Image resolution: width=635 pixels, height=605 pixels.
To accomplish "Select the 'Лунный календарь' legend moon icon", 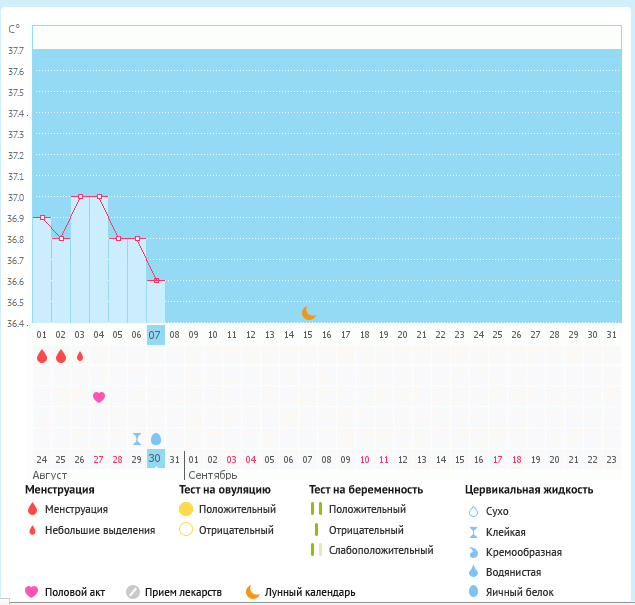I will (253, 591).
